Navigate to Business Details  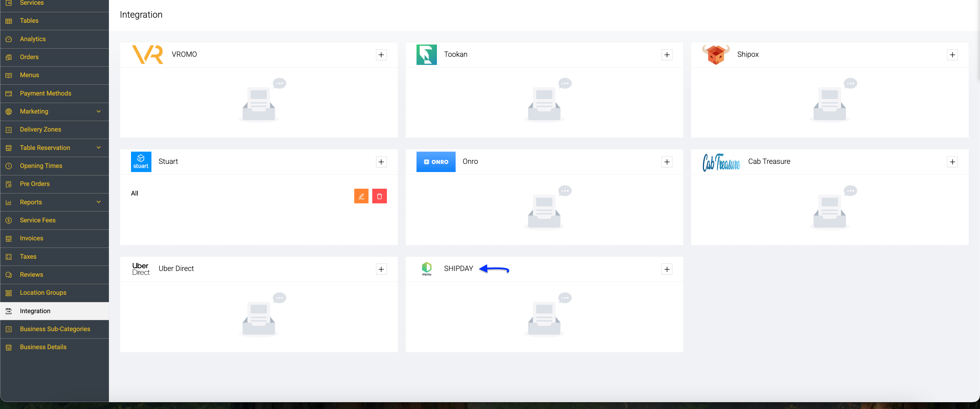pos(54,347)
